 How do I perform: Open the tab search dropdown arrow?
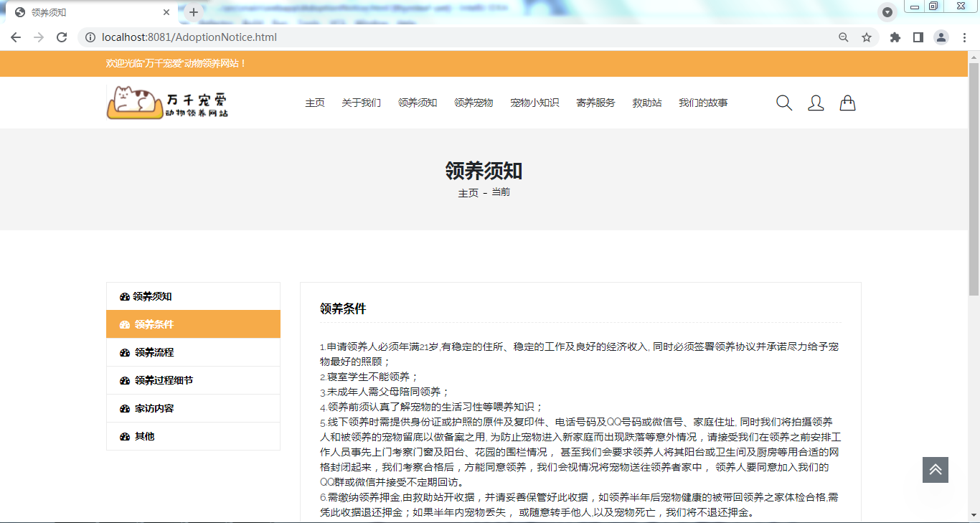pyautogui.click(x=887, y=12)
